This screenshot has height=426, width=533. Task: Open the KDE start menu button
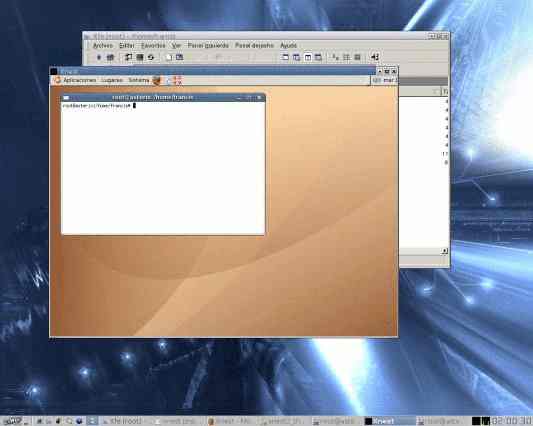click(x=12, y=421)
